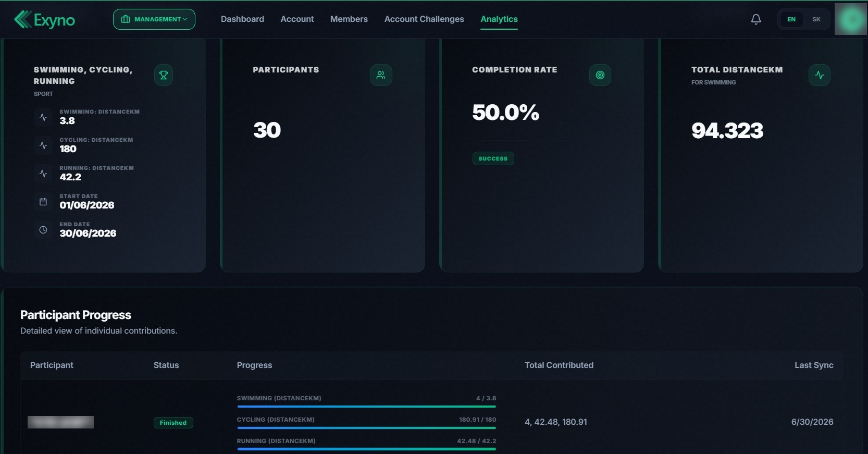Open the notifications bell
Screen dimensions: 868x454
pos(756,19)
